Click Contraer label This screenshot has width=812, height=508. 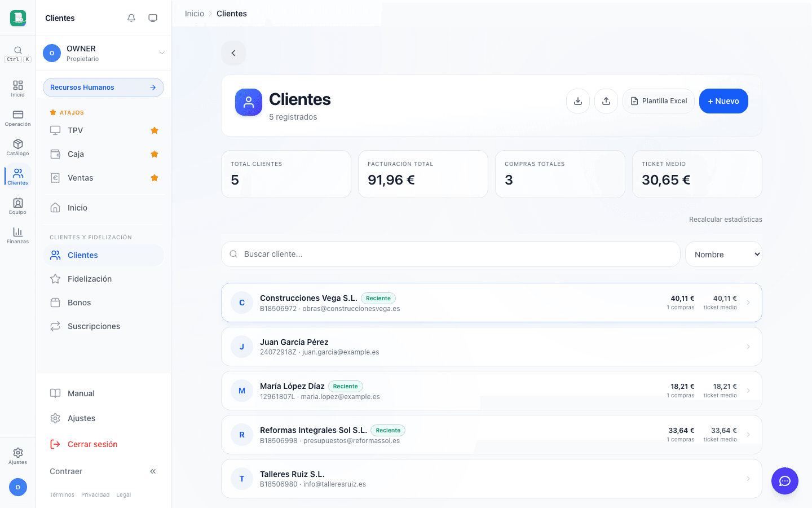coord(66,471)
